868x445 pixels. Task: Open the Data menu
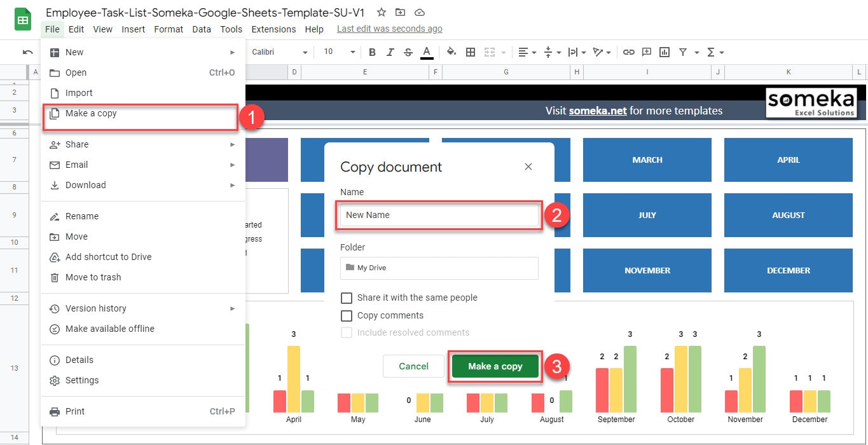pos(202,29)
